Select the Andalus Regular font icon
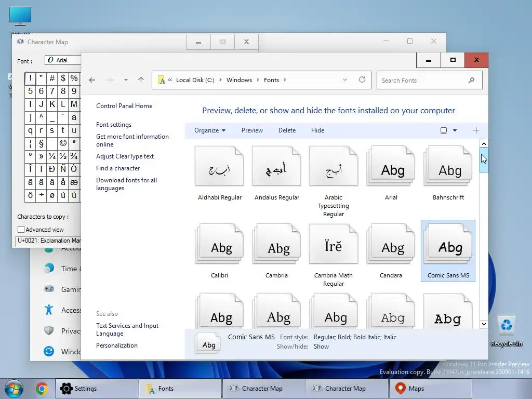 pos(276,166)
